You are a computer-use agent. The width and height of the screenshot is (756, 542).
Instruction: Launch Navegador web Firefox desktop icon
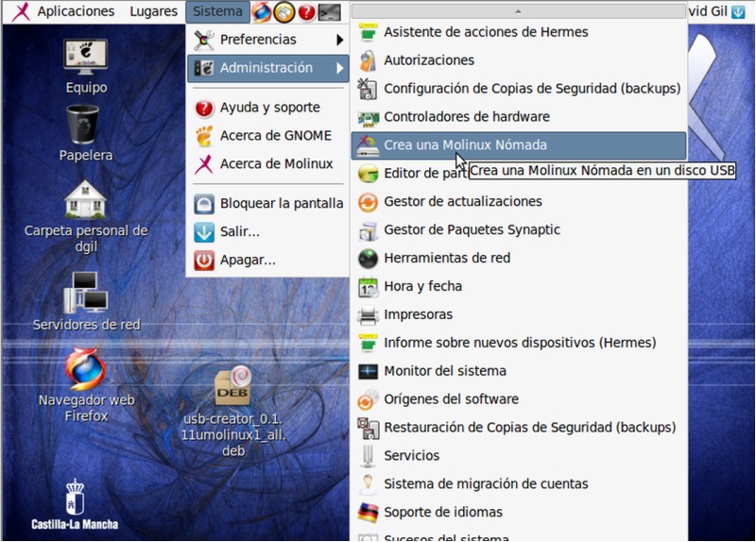click(85, 368)
